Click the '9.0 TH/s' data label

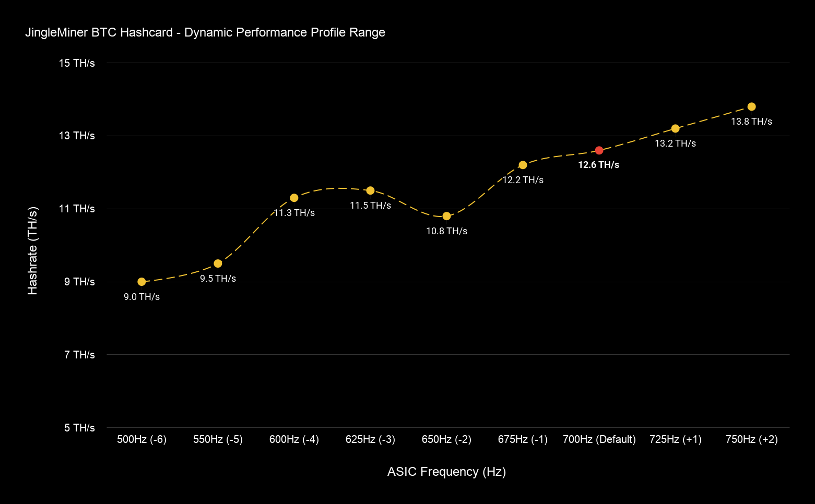(141, 297)
